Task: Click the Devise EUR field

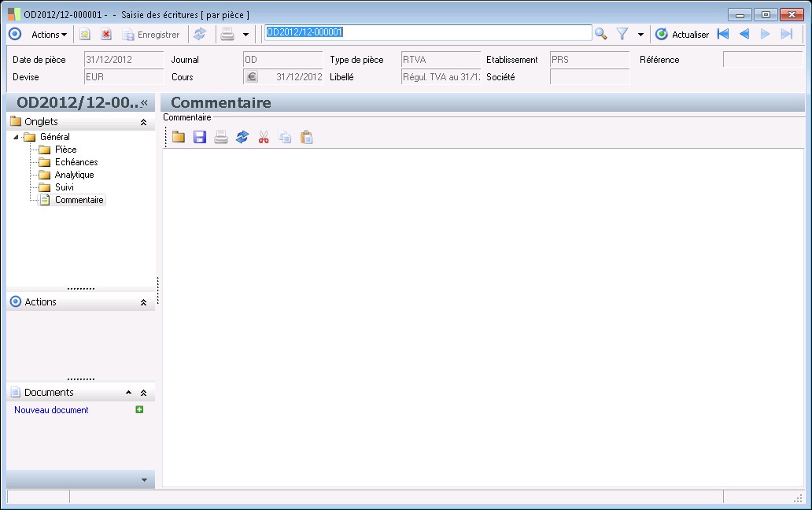Action: (x=124, y=76)
